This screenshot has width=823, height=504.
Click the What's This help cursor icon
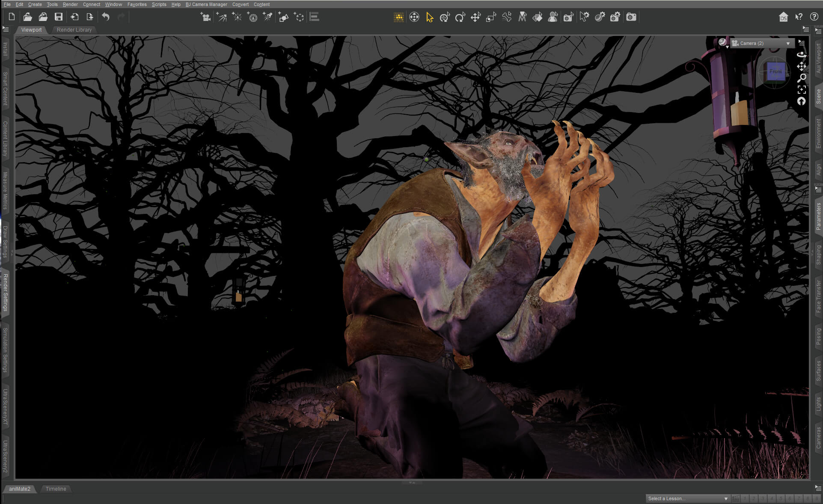point(799,17)
